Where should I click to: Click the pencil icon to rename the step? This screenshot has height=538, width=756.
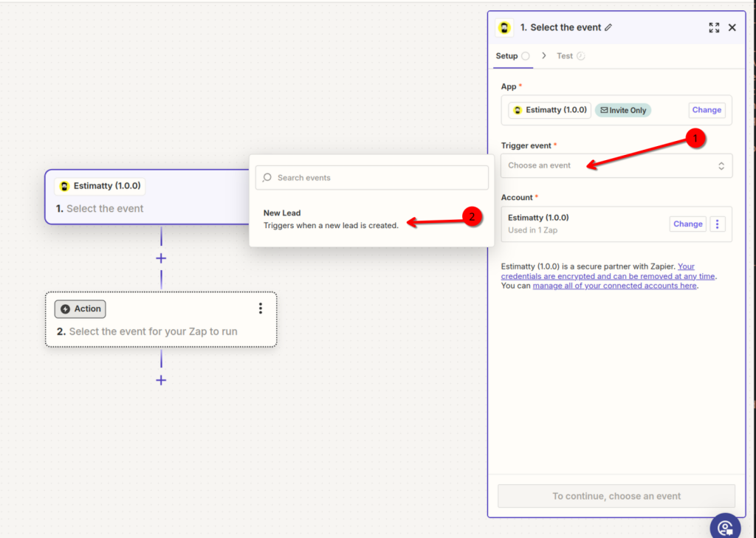pos(608,27)
